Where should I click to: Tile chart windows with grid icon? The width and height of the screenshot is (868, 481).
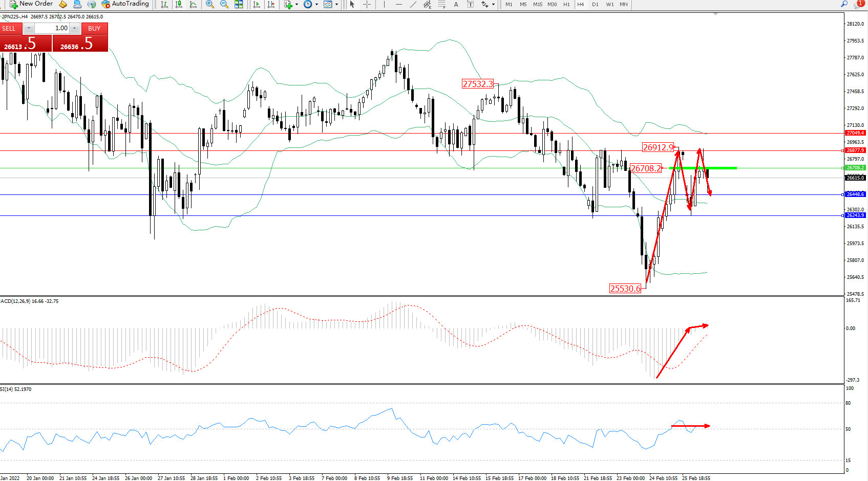coord(239,4)
